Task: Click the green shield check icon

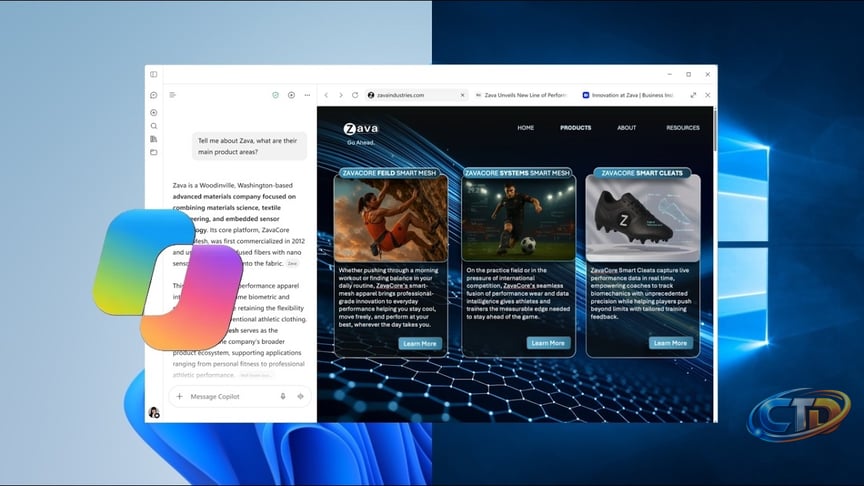Action: [276, 95]
